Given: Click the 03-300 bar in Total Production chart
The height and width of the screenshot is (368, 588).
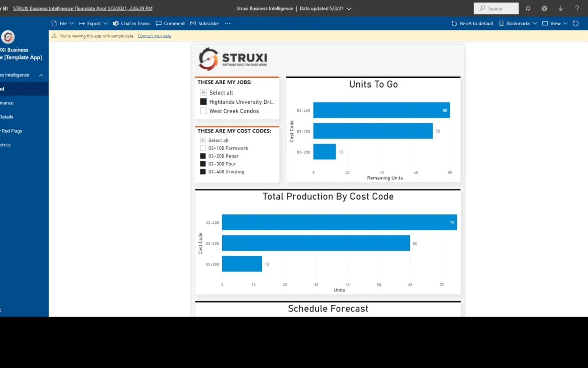Looking at the screenshot, I should [x=316, y=243].
